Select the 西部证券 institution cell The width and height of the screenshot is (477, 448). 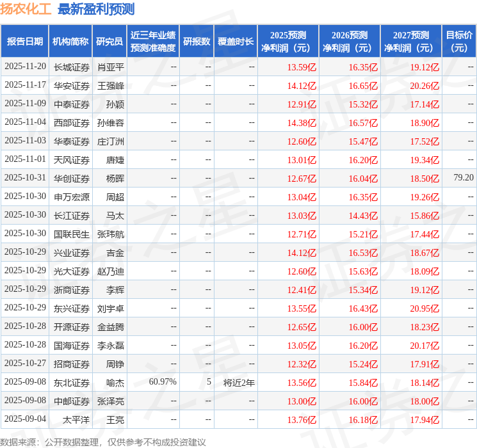[72, 123]
